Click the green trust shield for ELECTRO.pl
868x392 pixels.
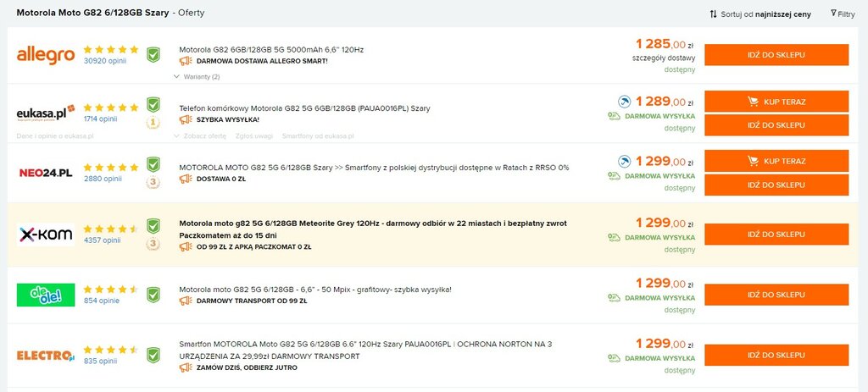153,355
